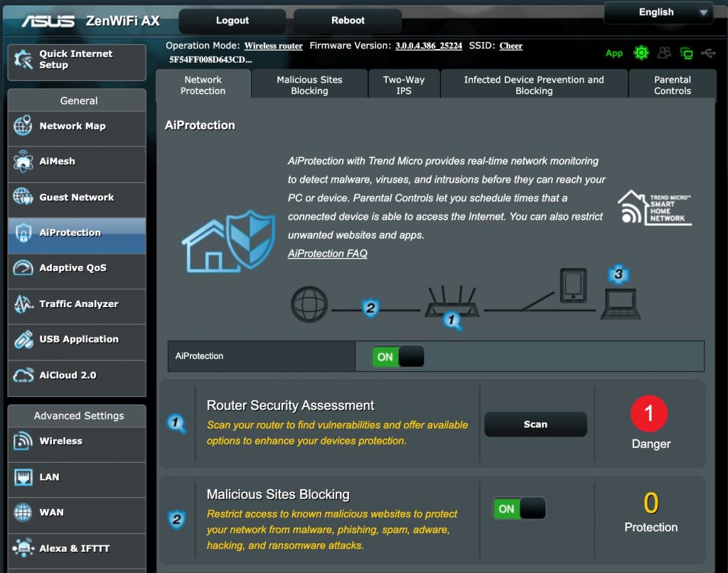This screenshot has width=728, height=573.
Task: Open Quick Internet Setup wizard icon
Action: tap(23, 60)
